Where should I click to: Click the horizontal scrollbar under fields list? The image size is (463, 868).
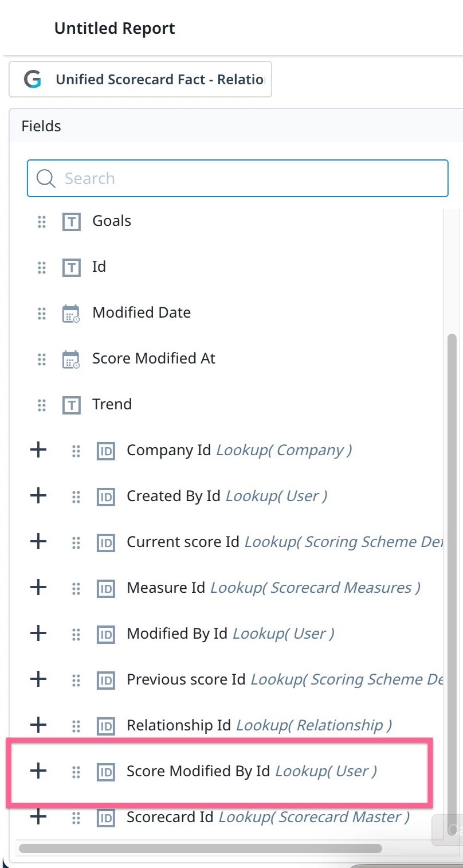[x=200, y=848]
